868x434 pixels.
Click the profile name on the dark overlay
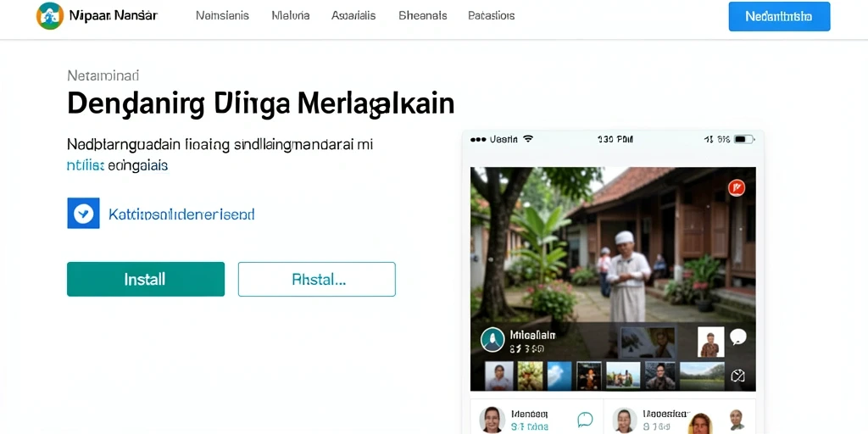(x=532, y=334)
